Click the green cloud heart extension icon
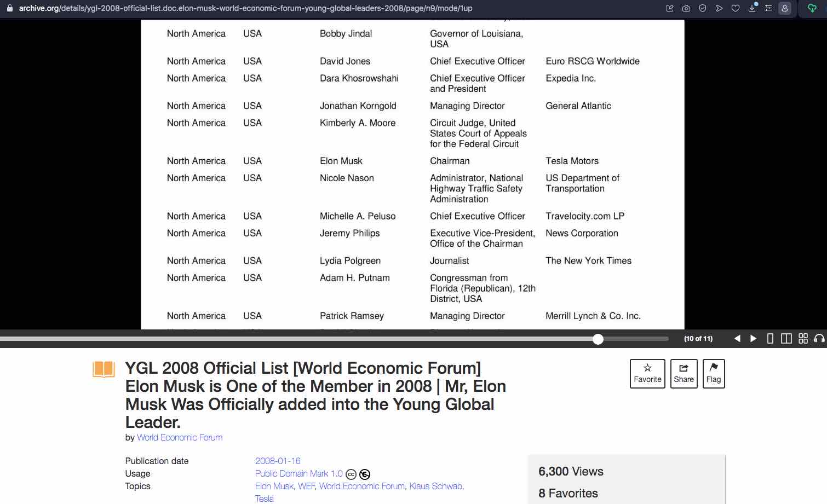Viewport: 827px width, 504px height. click(812, 8)
